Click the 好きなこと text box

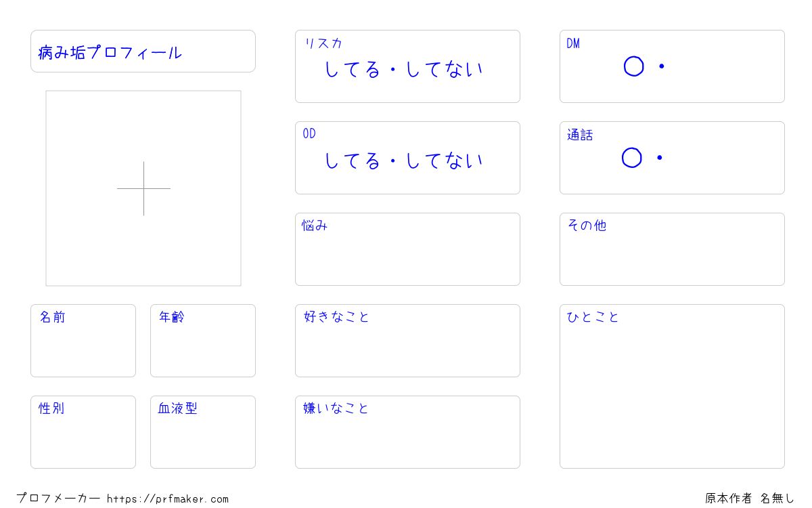tap(407, 341)
